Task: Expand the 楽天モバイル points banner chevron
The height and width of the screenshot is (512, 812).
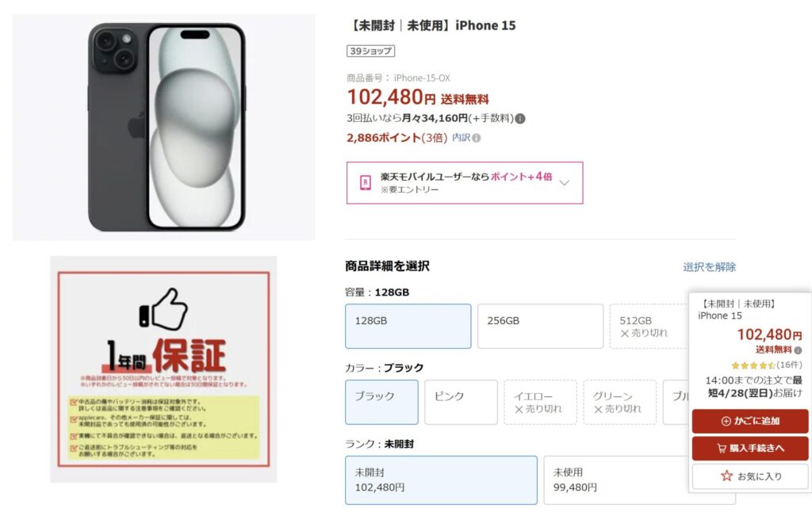Action: (565, 183)
